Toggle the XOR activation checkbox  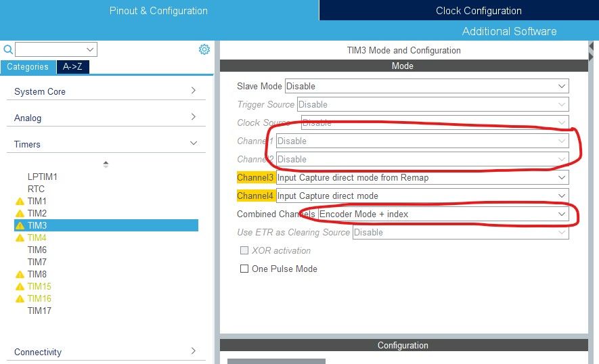[x=244, y=250]
